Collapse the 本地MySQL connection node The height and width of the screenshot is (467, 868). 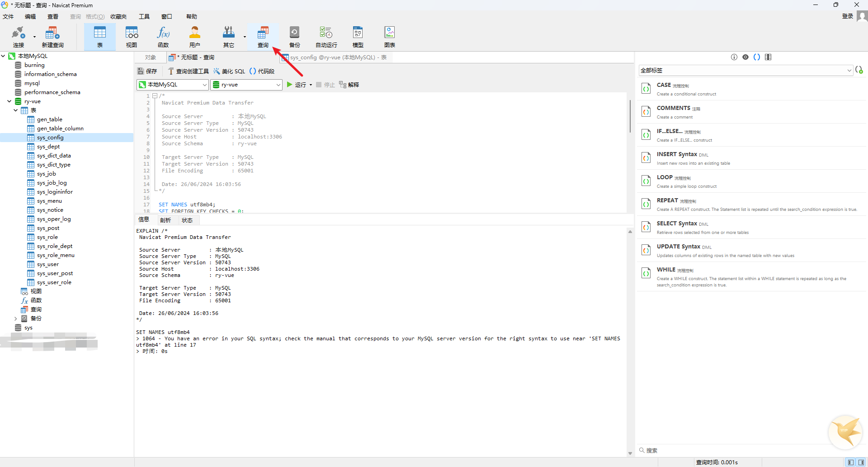click(x=4, y=56)
